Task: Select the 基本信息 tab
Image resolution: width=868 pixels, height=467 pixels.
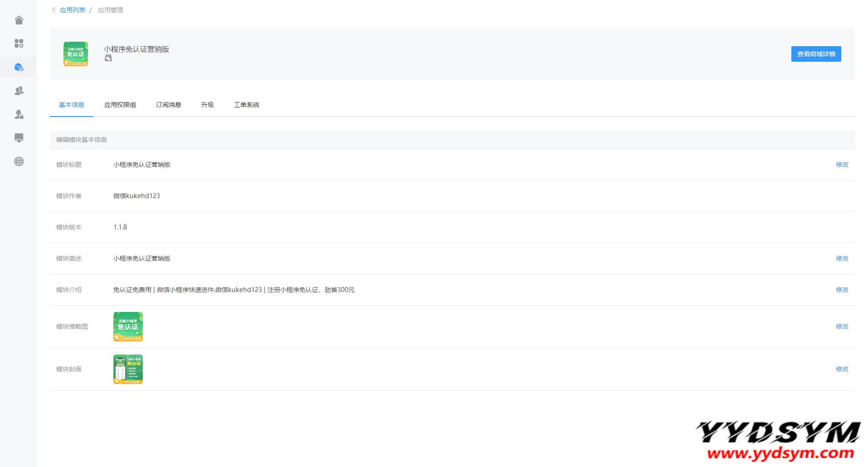Action: (x=72, y=105)
